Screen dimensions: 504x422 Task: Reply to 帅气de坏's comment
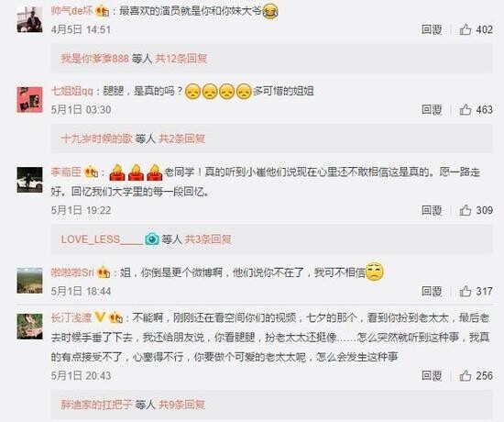pos(432,29)
